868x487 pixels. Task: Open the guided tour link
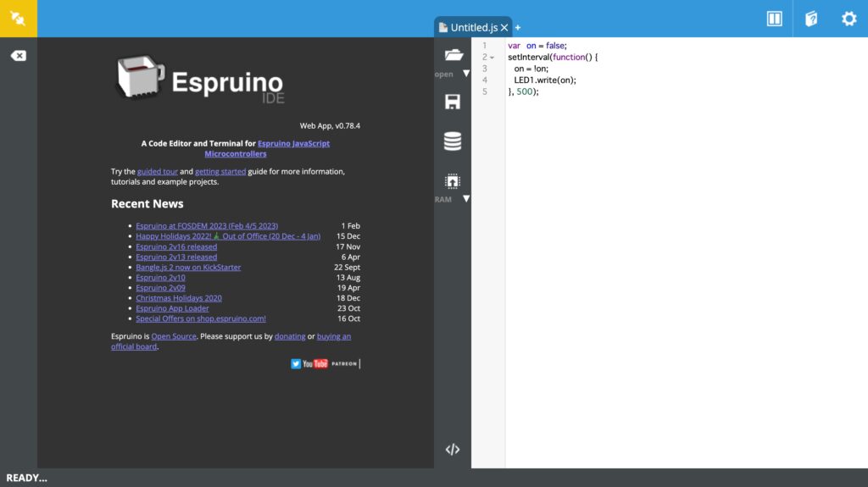click(x=157, y=171)
